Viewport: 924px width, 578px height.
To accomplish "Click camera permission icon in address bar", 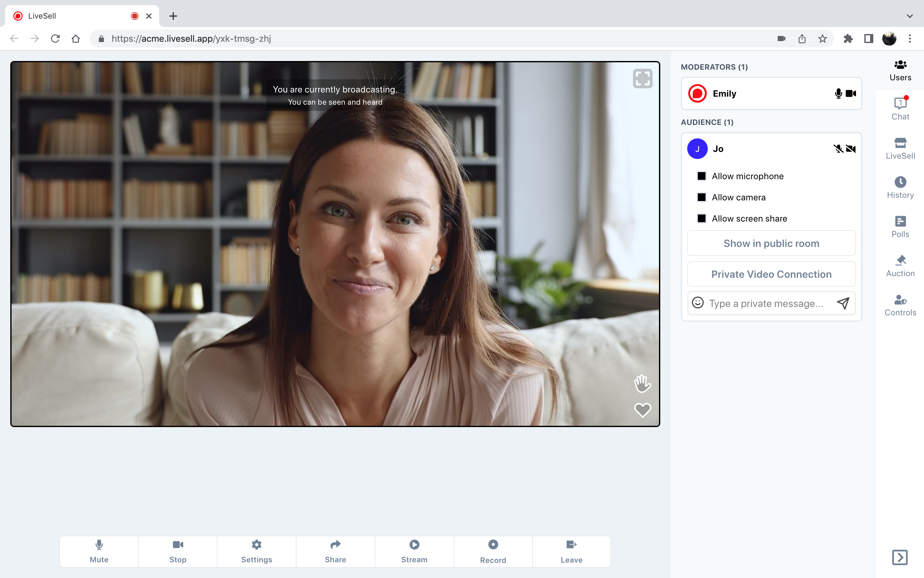I will [782, 39].
